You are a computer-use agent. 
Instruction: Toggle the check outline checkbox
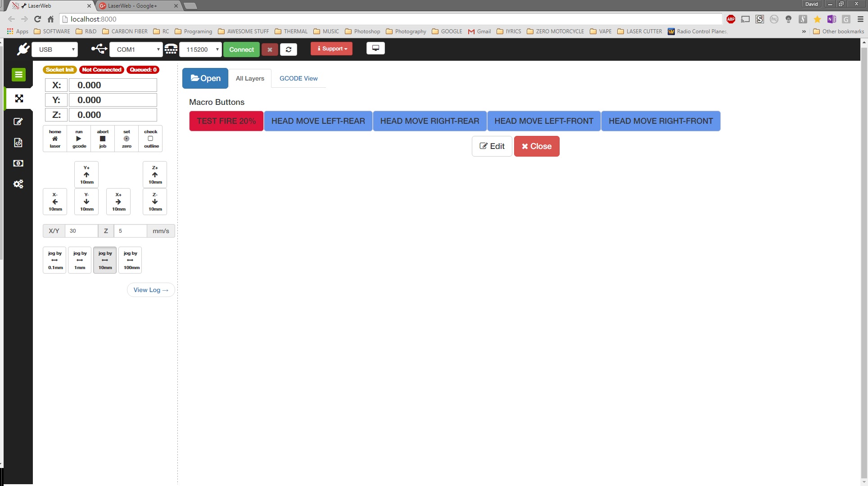(x=150, y=139)
